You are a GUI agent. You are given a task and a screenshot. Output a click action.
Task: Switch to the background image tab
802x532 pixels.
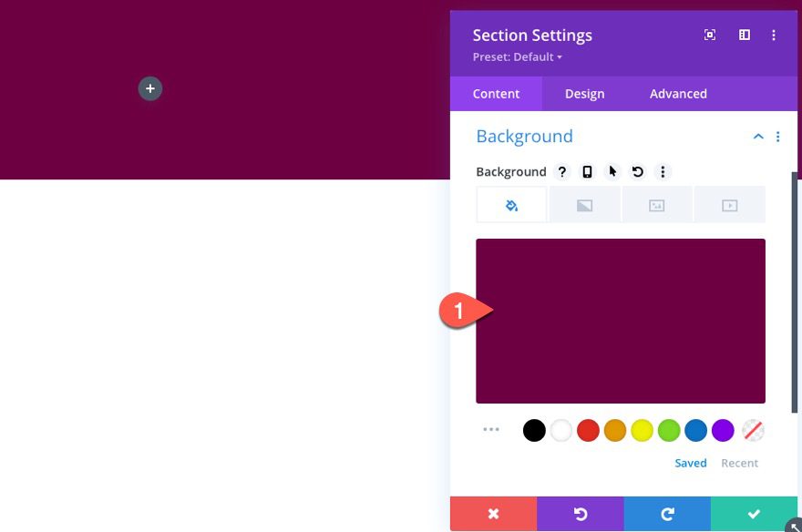tap(656, 204)
